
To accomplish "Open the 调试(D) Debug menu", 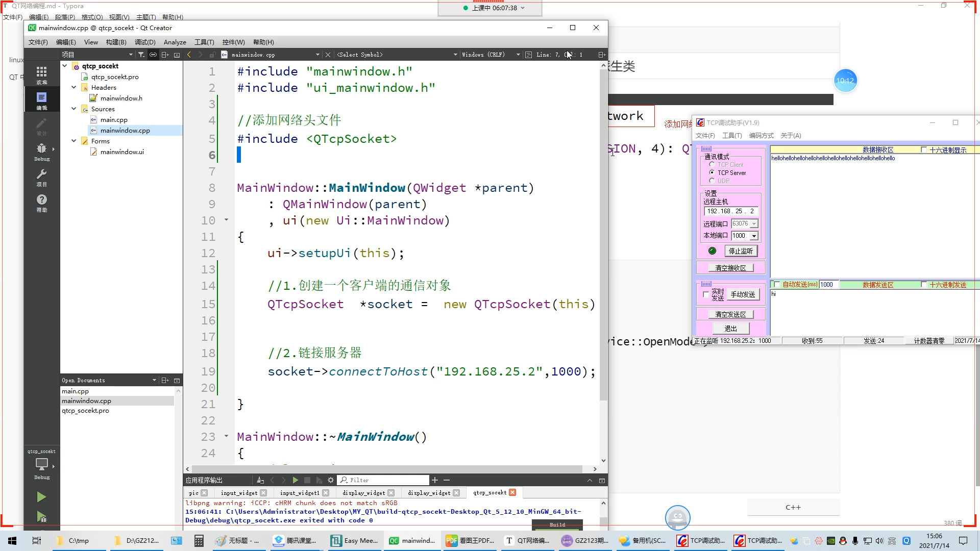I will point(145,42).
